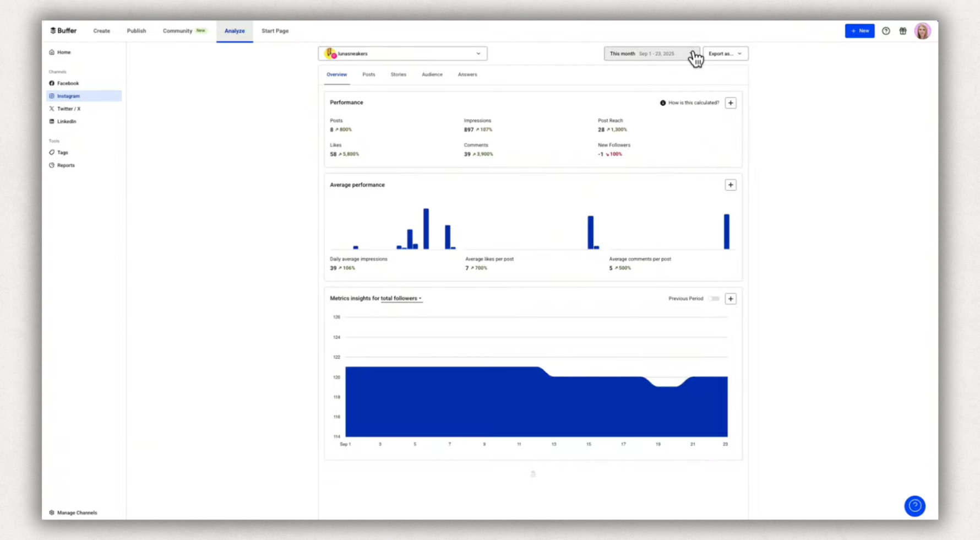
Task: Select the Instagram channel
Action: click(x=68, y=95)
